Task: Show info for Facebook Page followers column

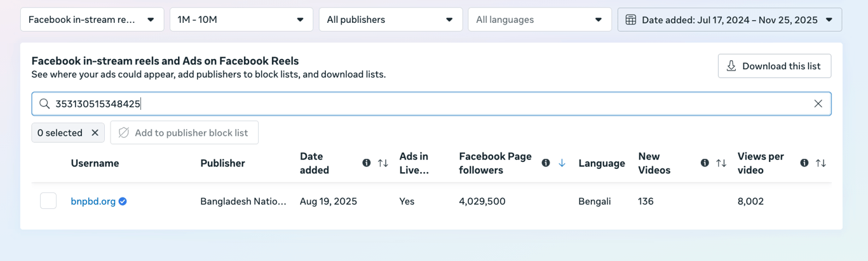Action: 546,163
